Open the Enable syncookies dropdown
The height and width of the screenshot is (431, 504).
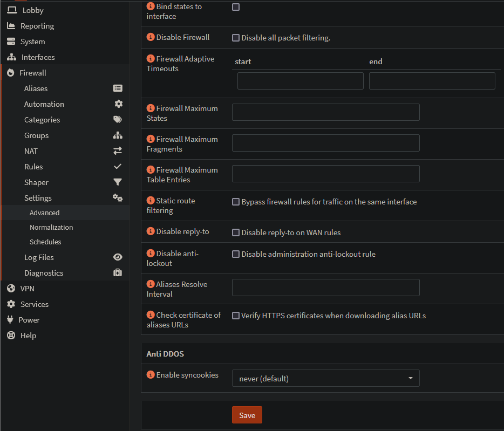pos(325,379)
